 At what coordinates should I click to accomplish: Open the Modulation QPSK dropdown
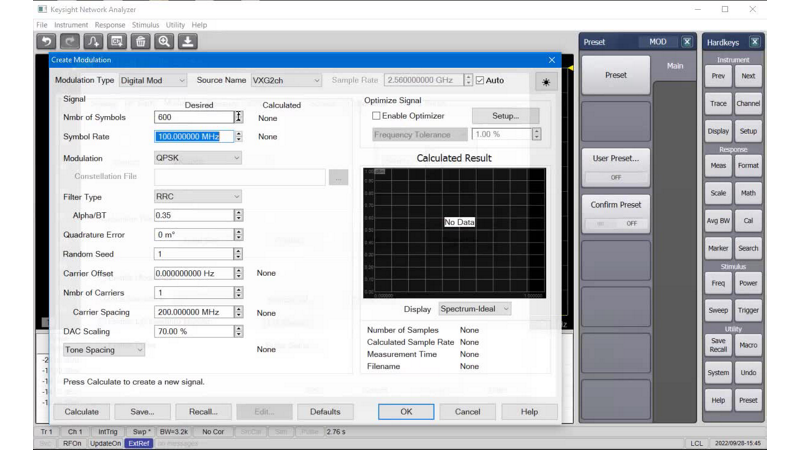[197, 158]
